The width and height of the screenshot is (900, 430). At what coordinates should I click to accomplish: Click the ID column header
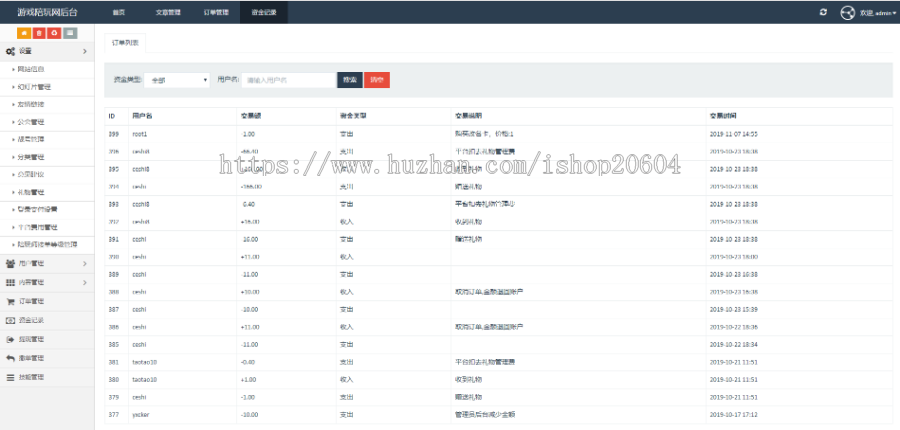(111, 116)
